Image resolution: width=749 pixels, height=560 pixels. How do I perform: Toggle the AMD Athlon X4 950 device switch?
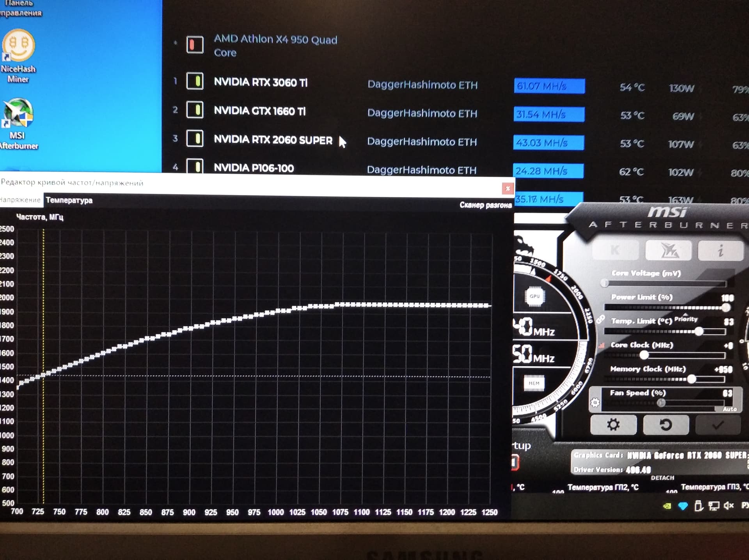195,44
